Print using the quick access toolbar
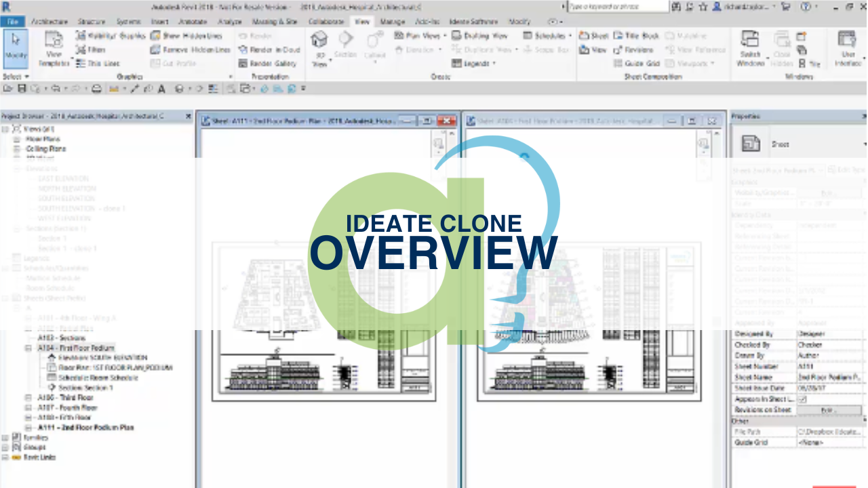Screen dimensions: 868x488 [x=96, y=89]
